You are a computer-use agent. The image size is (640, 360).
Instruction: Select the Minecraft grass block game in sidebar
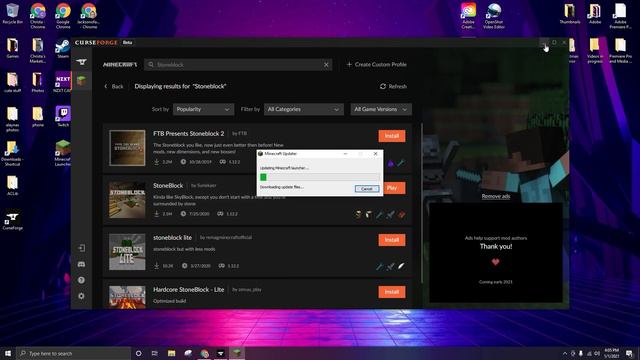tap(82, 80)
